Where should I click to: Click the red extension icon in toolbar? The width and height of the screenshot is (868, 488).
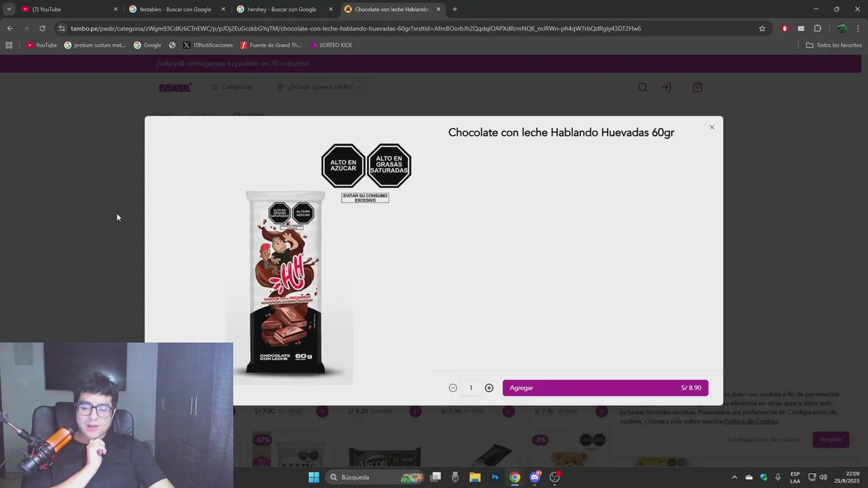click(x=785, y=28)
